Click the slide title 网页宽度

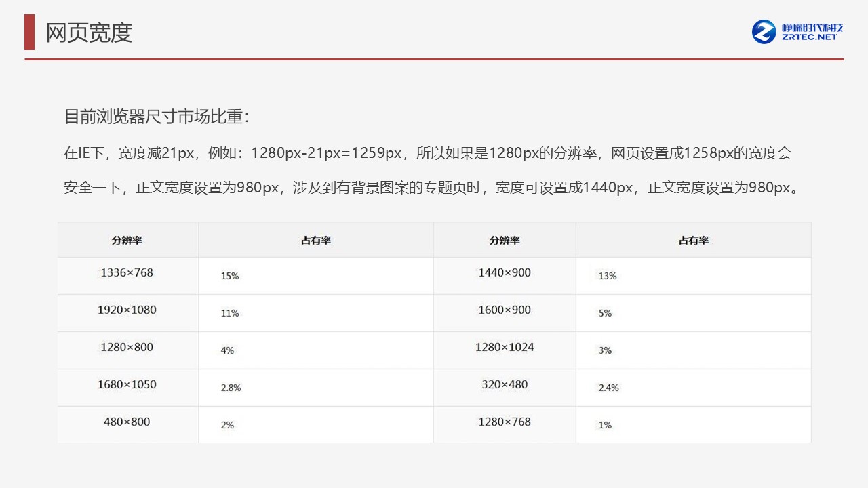coord(89,33)
